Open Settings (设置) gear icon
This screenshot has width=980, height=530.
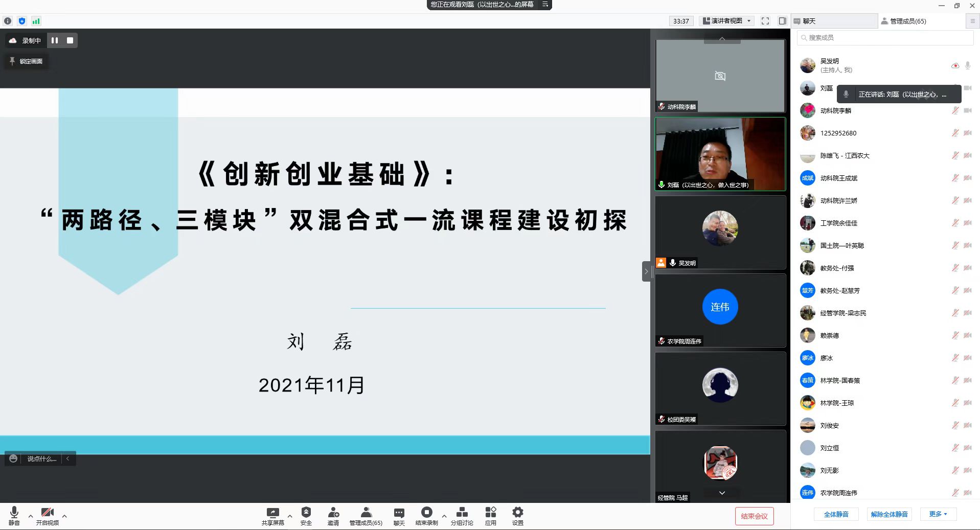tap(517, 513)
